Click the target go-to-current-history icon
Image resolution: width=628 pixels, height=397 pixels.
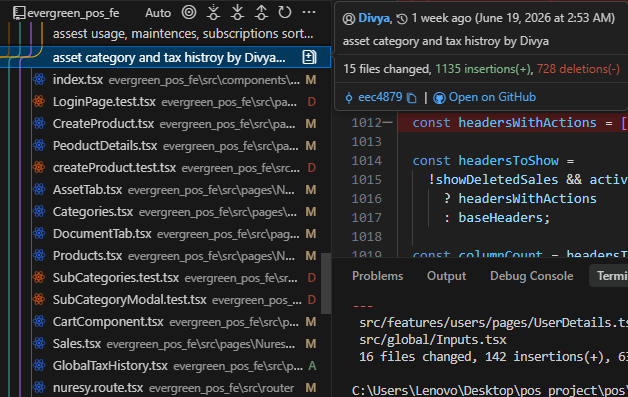(189, 12)
